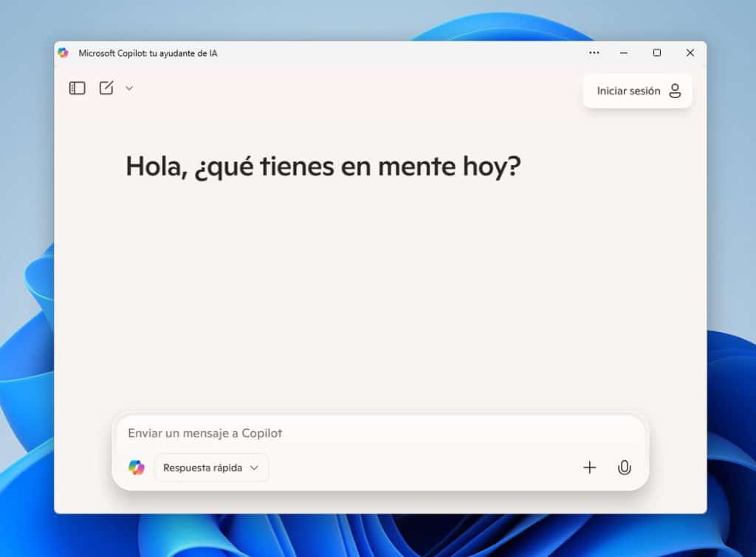Image resolution: width=756 pixels, height=557 pixels.
Task: Minimize the Copilot window
Action: click(624, 52)
